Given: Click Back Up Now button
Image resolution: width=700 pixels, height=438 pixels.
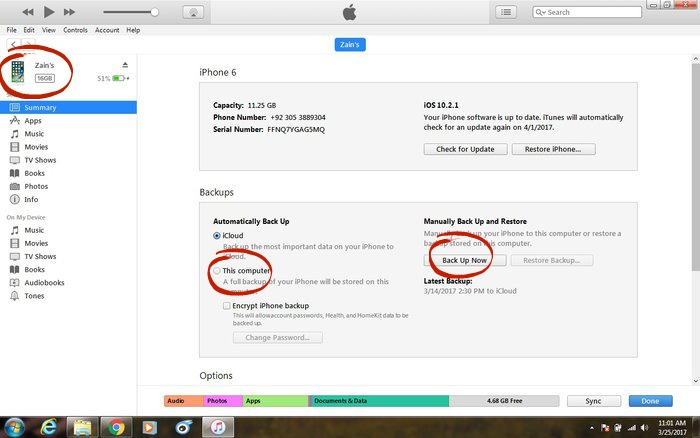Looking at the screenshot, I should coord(464,260).
